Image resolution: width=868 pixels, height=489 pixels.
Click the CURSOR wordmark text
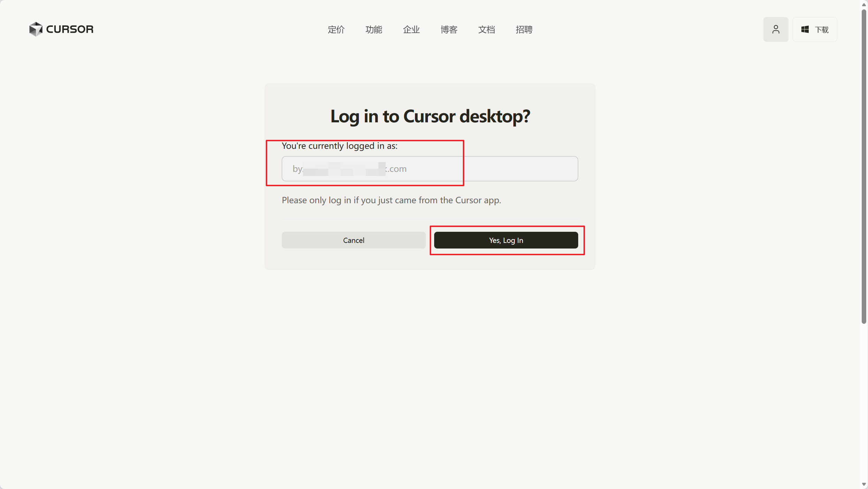click(70, 29)
